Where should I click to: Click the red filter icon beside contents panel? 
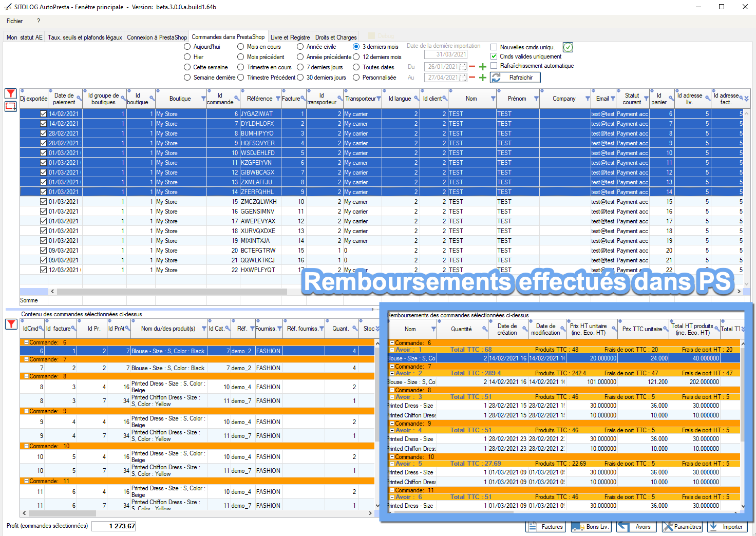pos(11,324)
